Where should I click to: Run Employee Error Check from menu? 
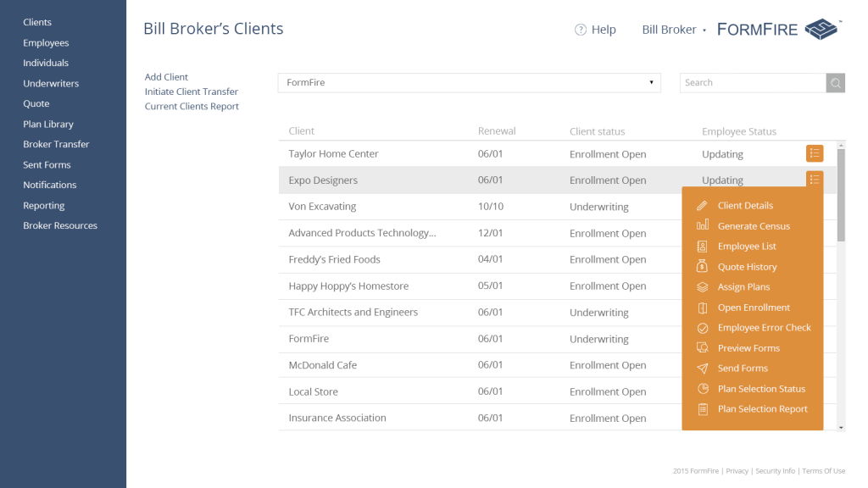click(x=764, y=328)
